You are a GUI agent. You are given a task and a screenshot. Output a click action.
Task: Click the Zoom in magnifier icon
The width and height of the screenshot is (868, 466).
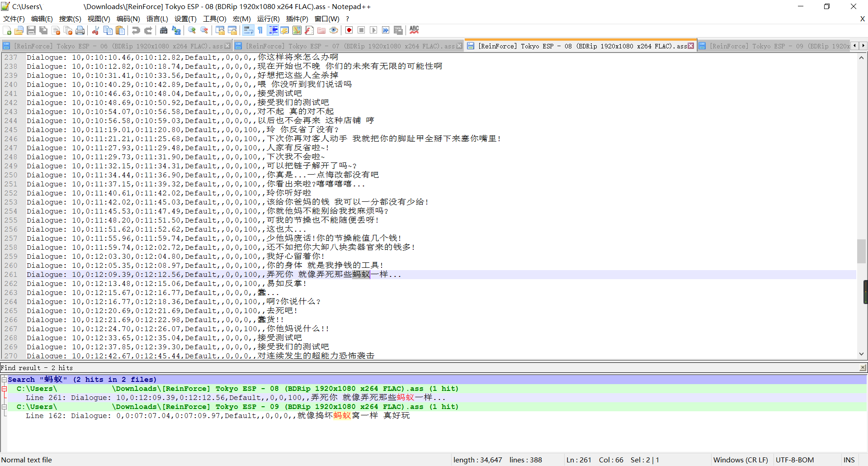192,30
